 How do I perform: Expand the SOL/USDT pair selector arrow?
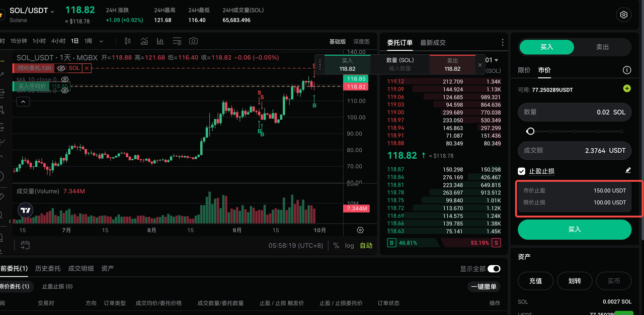pyautogui.click(x=52, y=12)
